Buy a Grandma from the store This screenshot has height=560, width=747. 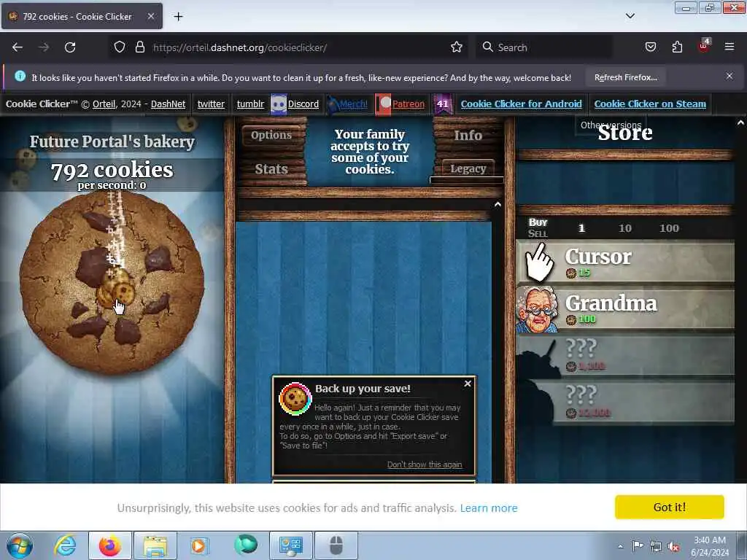tap(625, 309)
